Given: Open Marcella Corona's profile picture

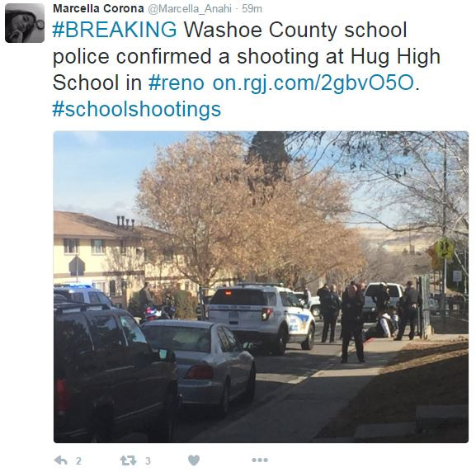Looking at the screenshot, I should pos(25,23).
